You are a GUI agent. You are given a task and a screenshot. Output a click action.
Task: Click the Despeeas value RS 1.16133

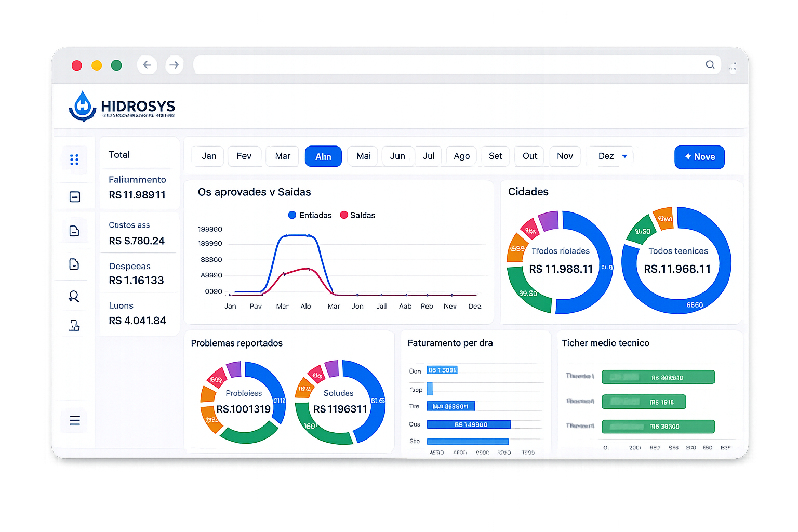point(136,281)
